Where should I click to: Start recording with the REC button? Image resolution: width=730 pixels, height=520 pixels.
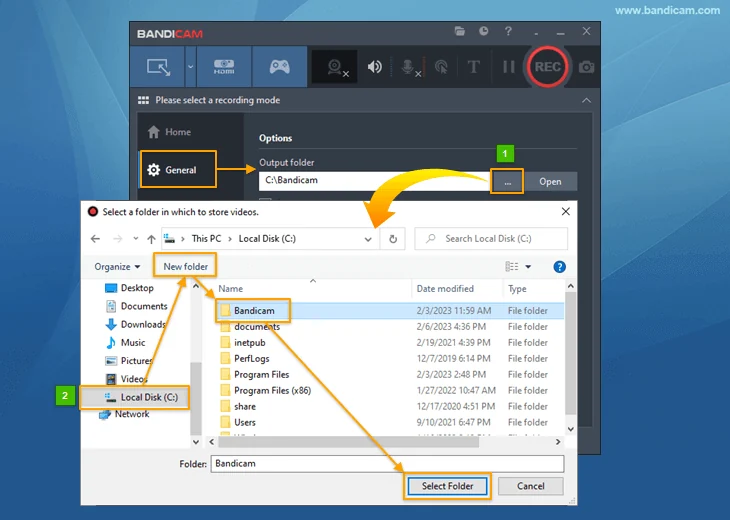click(548, 67)
